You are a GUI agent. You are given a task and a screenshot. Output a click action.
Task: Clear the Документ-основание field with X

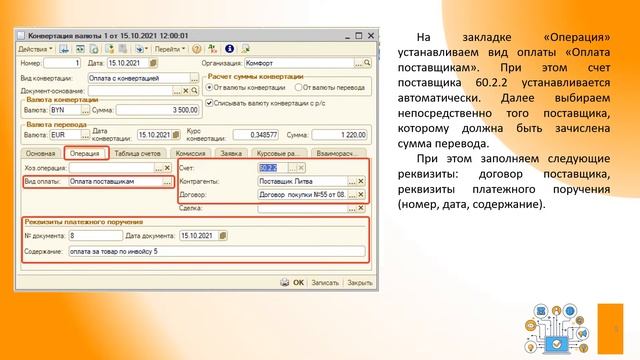[186, 91]
